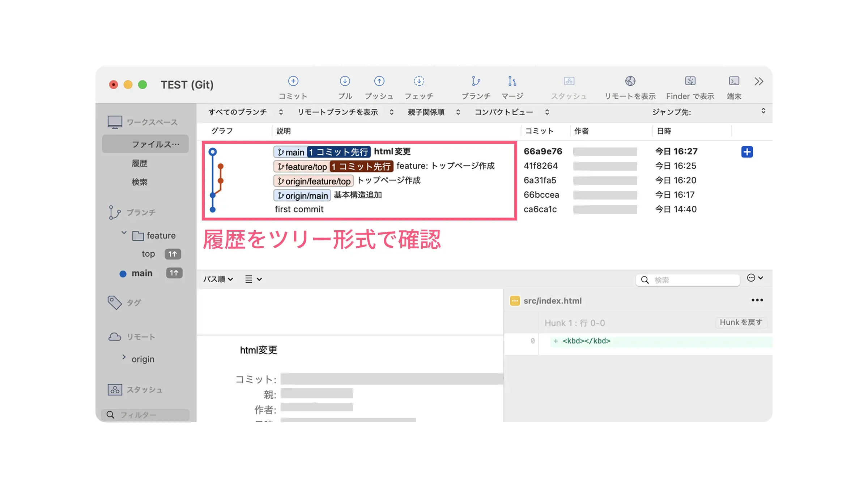Click the src/index.html file status icon
Image resolution: width=868 pixels, height=488 pixels.
[515, 301]
